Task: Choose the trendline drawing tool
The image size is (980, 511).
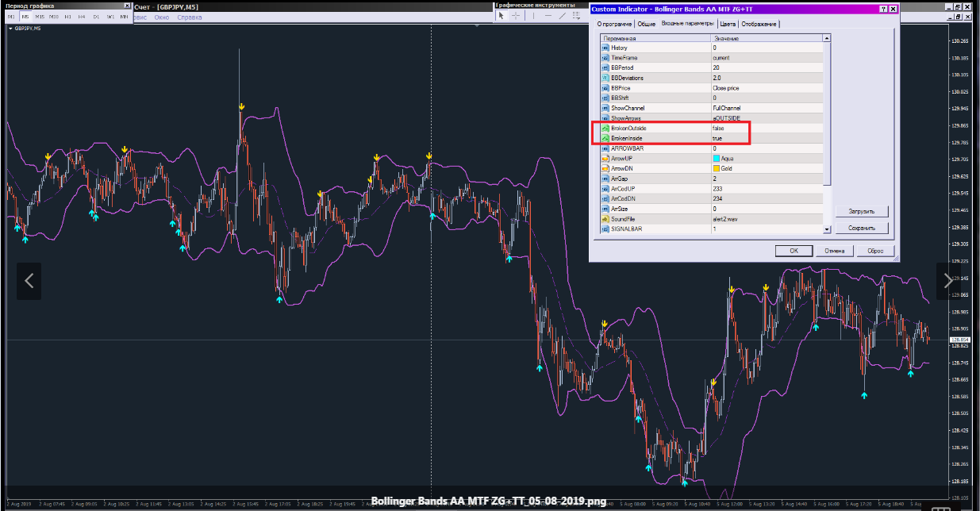Action: pyautogui.click(x=563, y=16)
